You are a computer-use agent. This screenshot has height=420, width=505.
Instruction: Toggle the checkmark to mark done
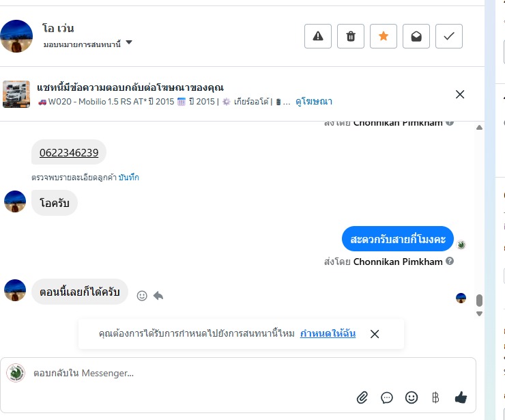448,36
